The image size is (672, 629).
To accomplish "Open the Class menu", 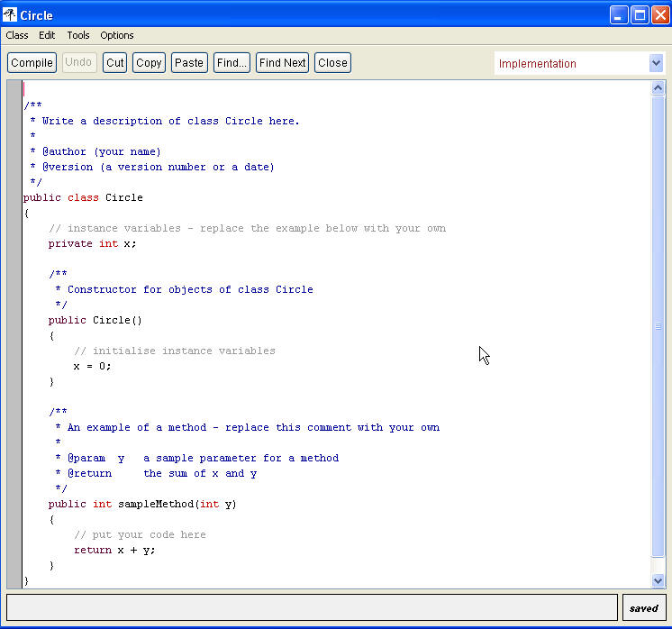I will tap(17, 35).
